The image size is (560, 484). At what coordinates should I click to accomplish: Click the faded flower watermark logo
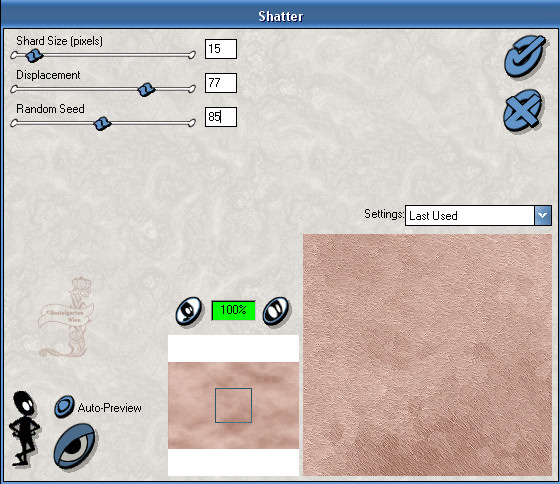[66, 317]
